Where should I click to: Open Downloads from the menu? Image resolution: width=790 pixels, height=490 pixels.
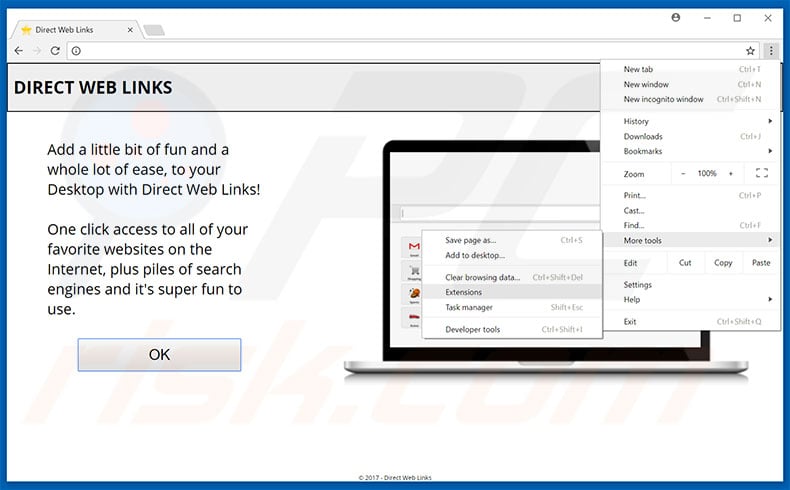692,136
